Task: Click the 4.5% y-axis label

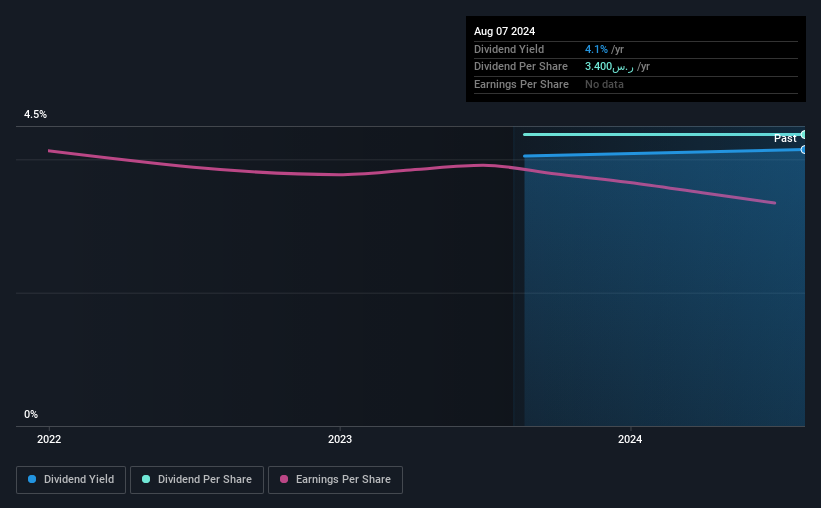Action: (x=35, y=114)
